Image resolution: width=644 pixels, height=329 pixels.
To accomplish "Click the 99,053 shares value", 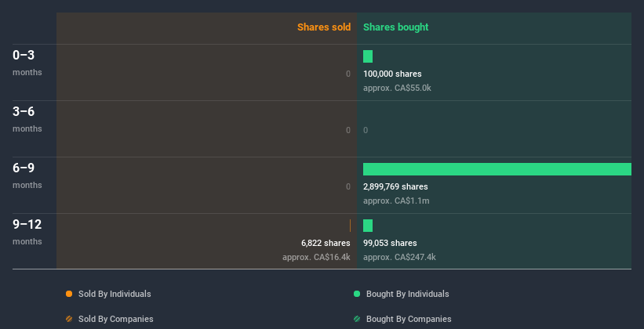I will pos(390,244).
